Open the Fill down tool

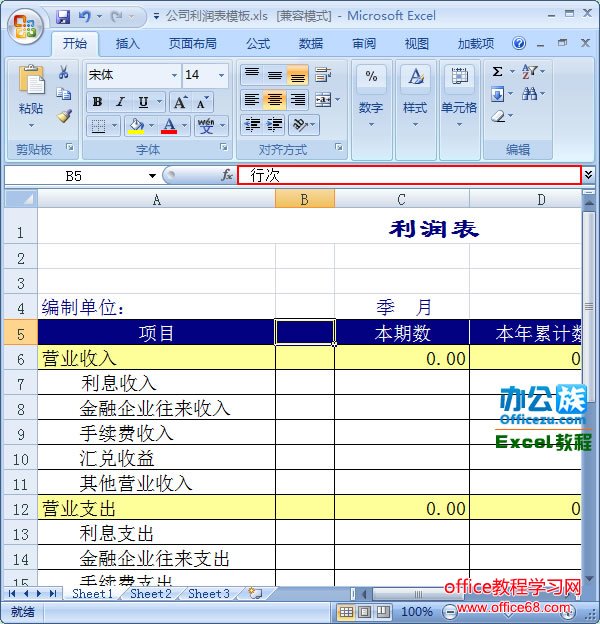[x=497, y=94]
